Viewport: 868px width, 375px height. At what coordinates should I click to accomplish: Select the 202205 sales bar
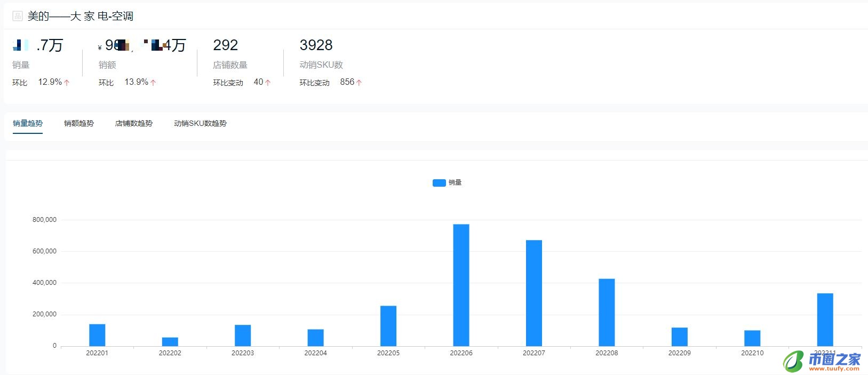pos(388,325)
